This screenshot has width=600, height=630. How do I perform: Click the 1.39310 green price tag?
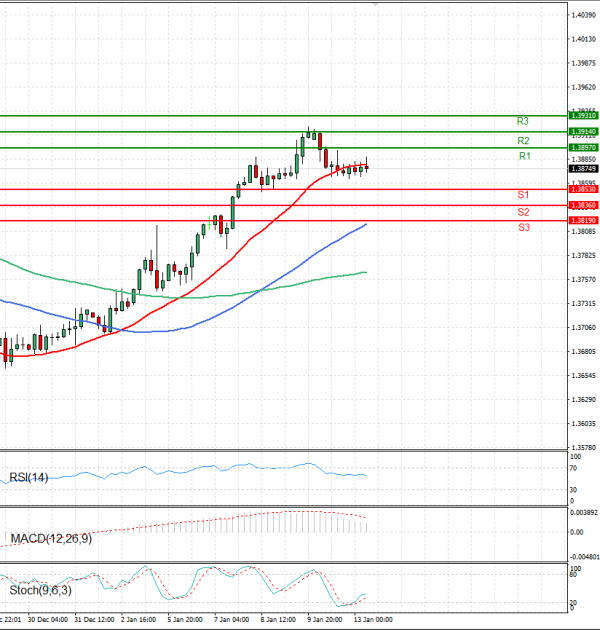(584, 116)
